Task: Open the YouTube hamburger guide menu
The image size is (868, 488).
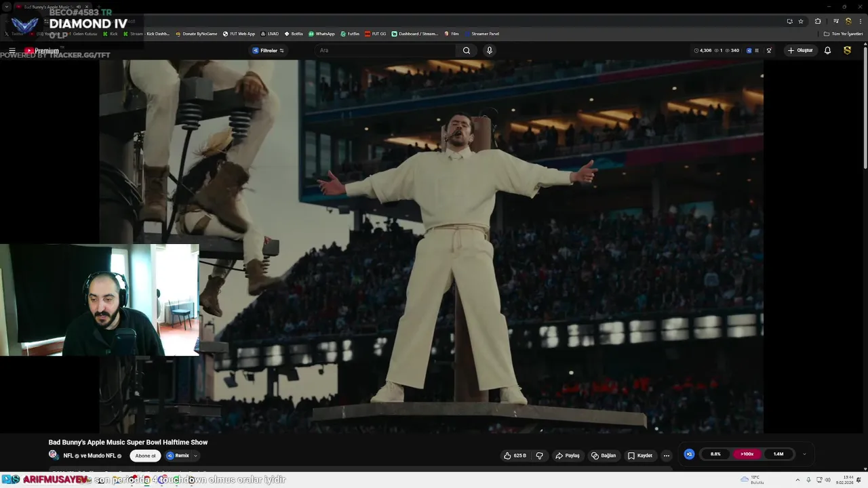Action: click(12, 51)
